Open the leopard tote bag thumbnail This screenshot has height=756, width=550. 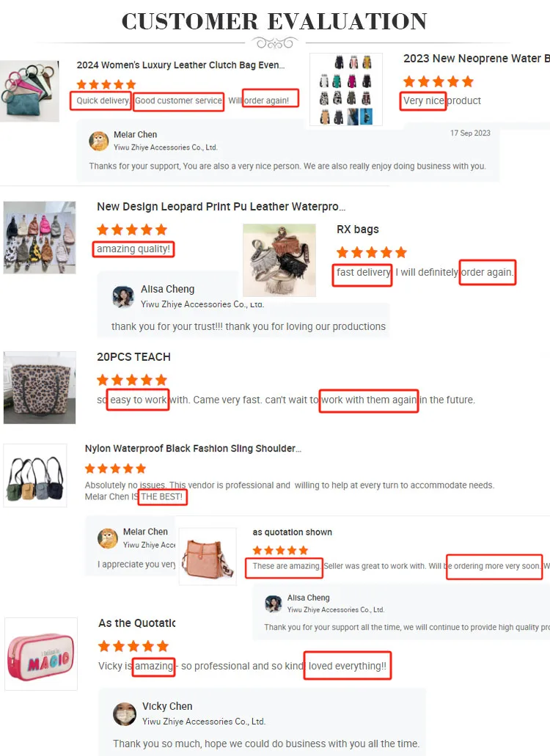tap(40, 388)
